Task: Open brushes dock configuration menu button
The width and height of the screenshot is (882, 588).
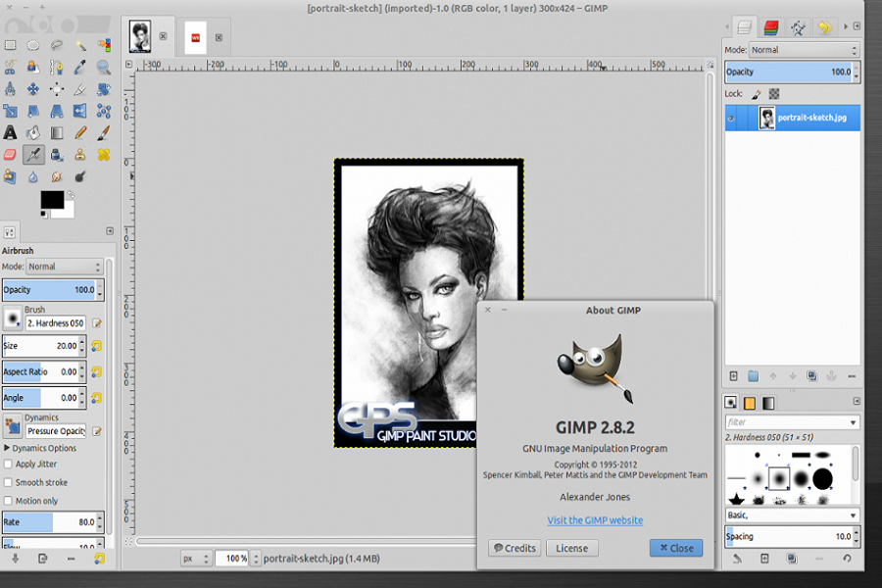Action: (x=857, y=401)
